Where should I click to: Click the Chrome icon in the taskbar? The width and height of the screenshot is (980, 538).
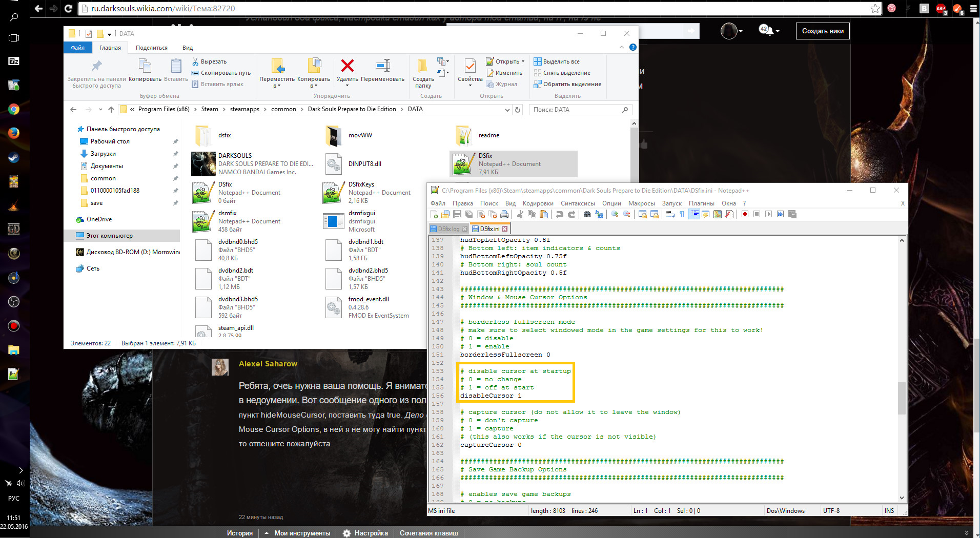coord(14,109)
